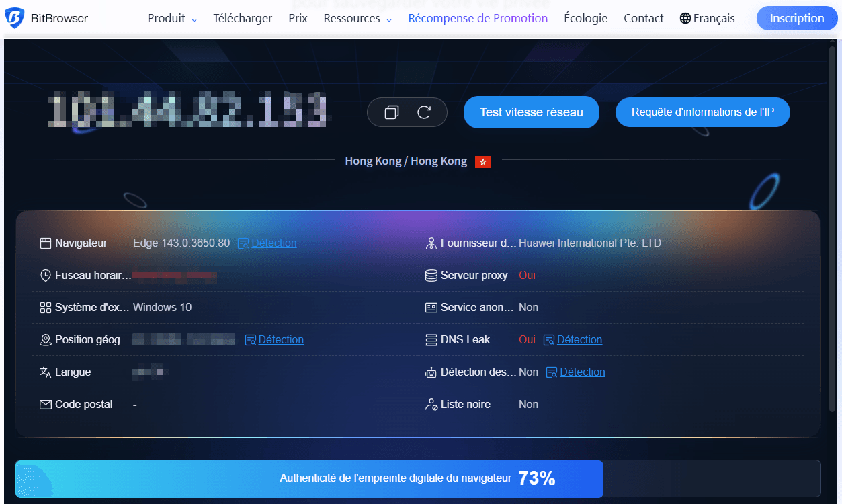
Task: Expand the Produit dropdown menu
Action: pos(172,19)
